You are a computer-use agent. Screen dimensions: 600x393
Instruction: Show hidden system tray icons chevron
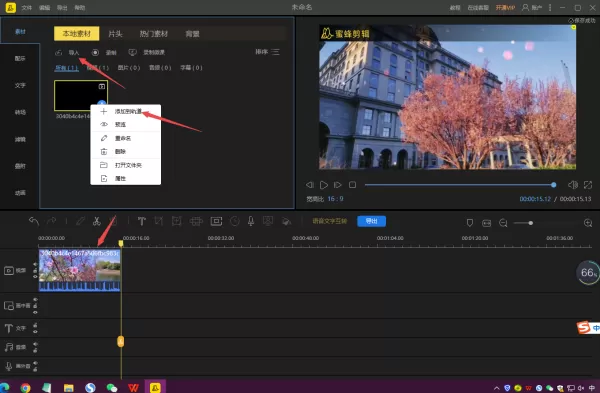(x=497, y=388)
